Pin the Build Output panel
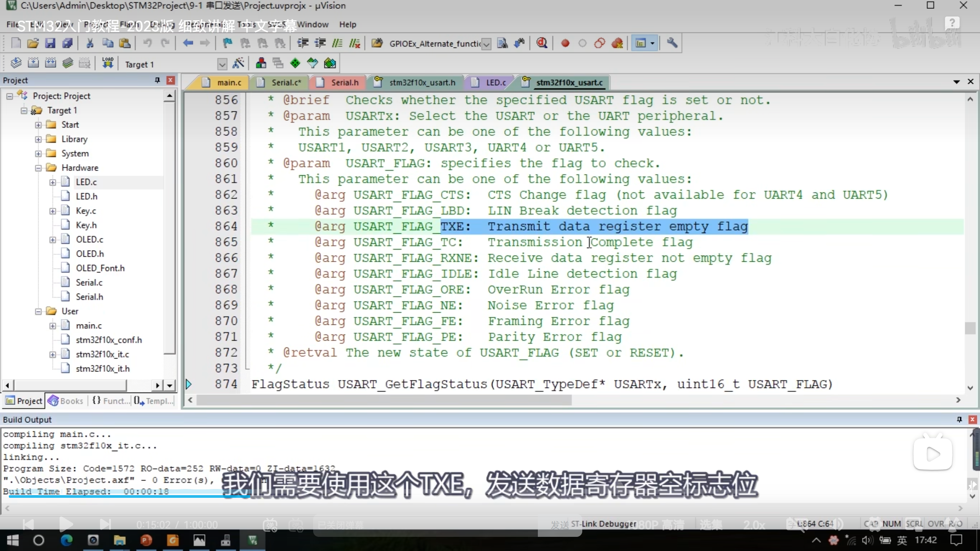This screenshot has height=551, width=980. tap(959, 419)
